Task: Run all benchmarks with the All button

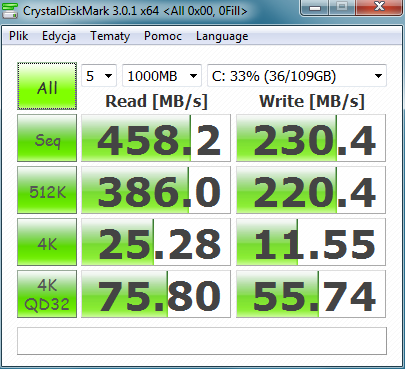Action: coord(47,86)
